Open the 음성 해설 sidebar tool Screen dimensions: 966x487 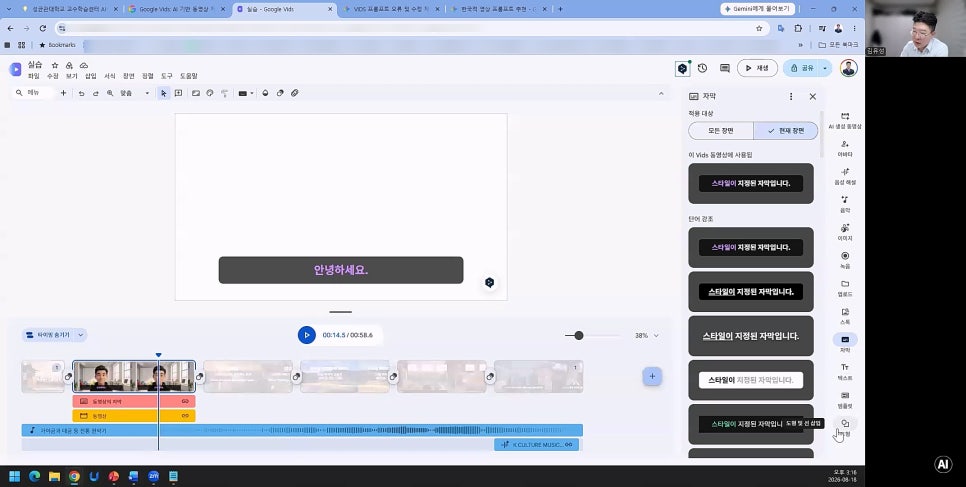pyautogui.click(x=845, y=176)
